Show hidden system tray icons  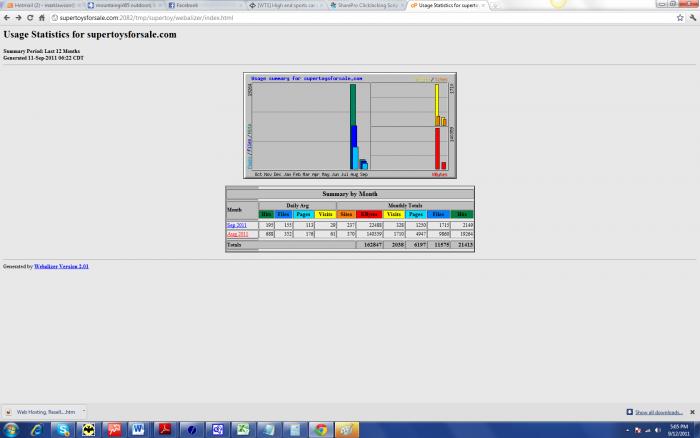coord(627,430)
